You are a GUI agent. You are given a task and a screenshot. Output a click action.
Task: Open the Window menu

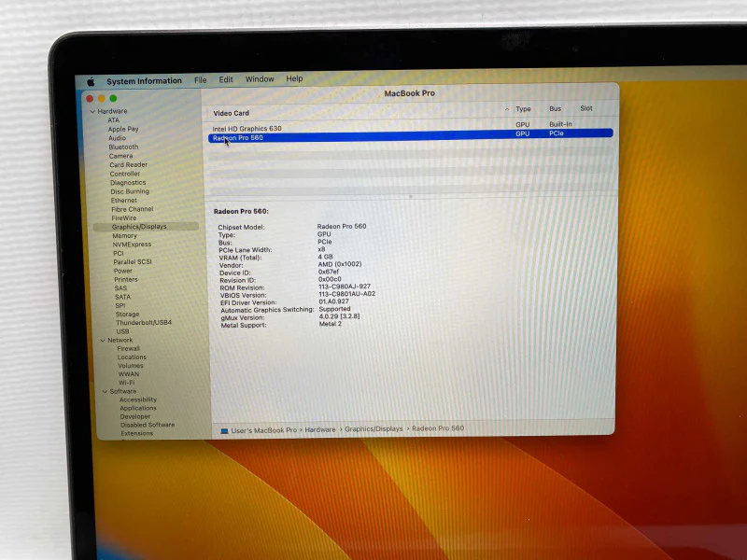(x=260, y=79)
